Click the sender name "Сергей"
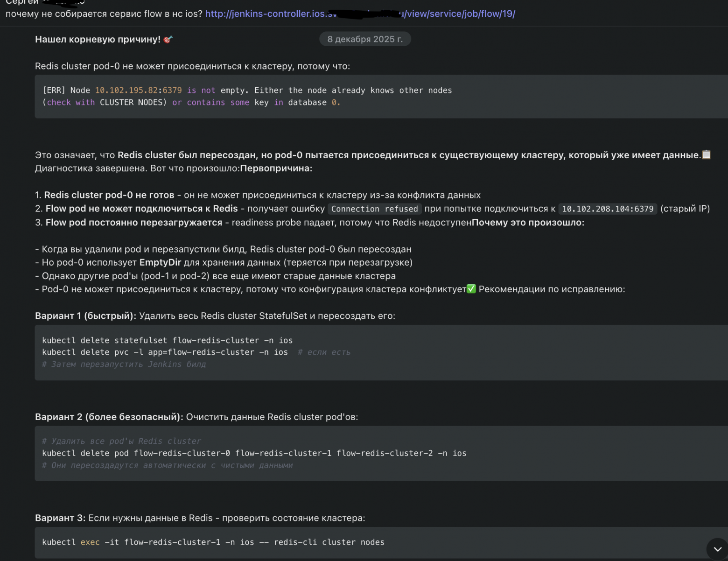 pos(21,2)
